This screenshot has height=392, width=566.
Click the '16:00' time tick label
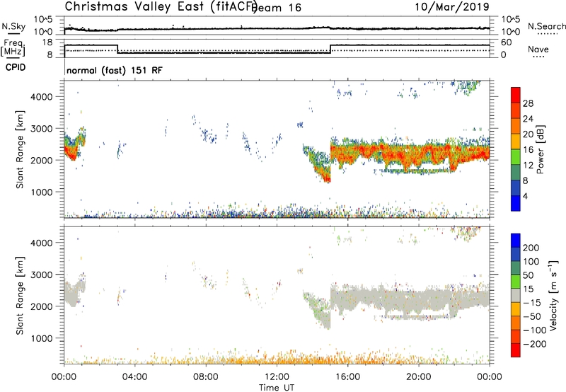click(x=347, y=377)
